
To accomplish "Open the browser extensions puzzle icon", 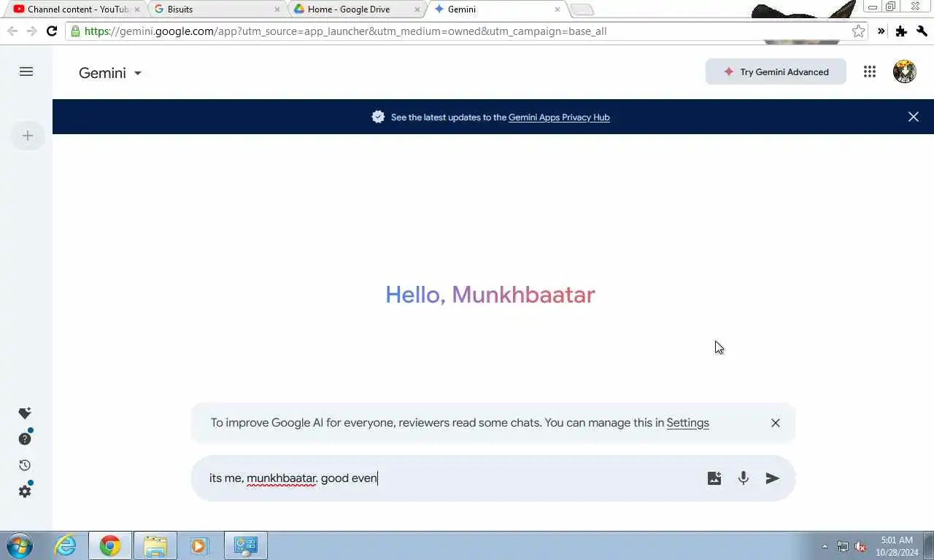I will coord(901,31).
